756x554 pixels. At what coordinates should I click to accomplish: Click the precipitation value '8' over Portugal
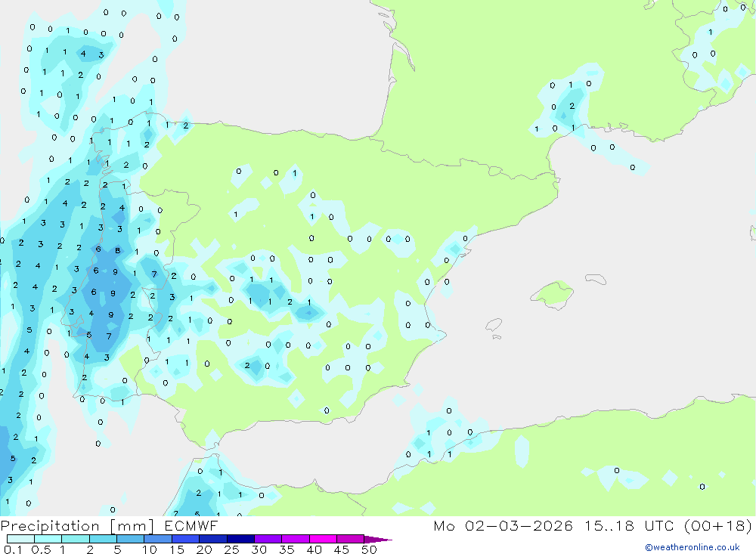[117, 250]
